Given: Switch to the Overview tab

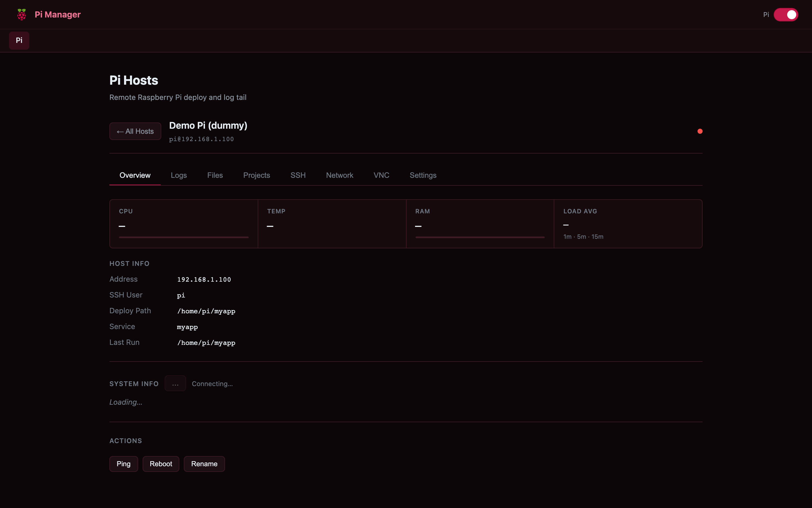Looking at the screenshot, I should coord(135,175).
